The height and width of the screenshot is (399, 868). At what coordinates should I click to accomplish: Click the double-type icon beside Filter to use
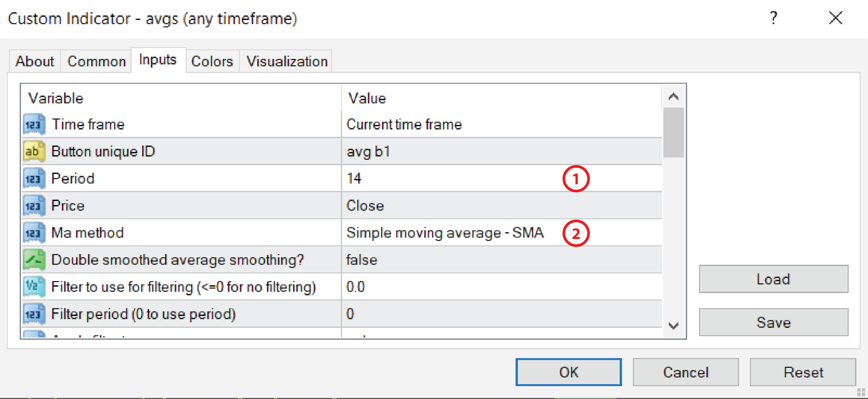(x=34, y=287)
